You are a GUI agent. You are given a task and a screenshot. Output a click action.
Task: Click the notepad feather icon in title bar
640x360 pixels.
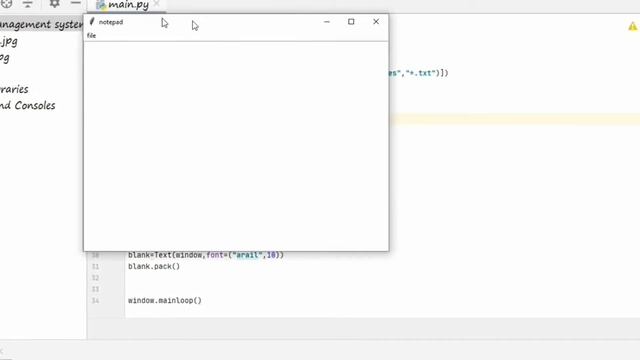[92, 22]
